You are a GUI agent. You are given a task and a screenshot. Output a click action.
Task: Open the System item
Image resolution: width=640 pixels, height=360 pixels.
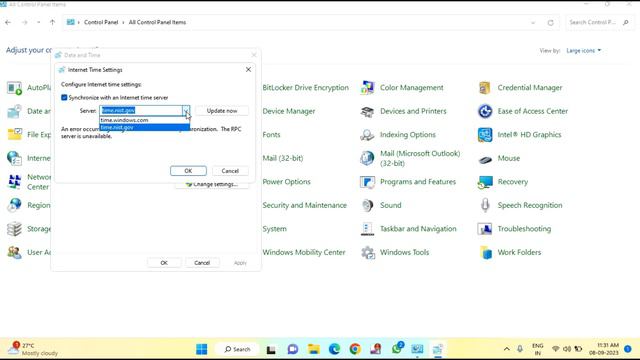point(274,229)
